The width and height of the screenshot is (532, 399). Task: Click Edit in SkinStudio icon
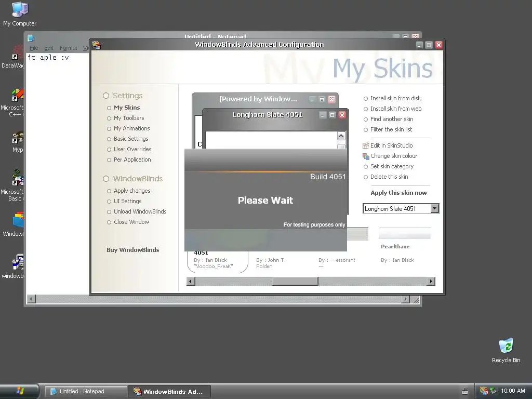pos(365,145)
